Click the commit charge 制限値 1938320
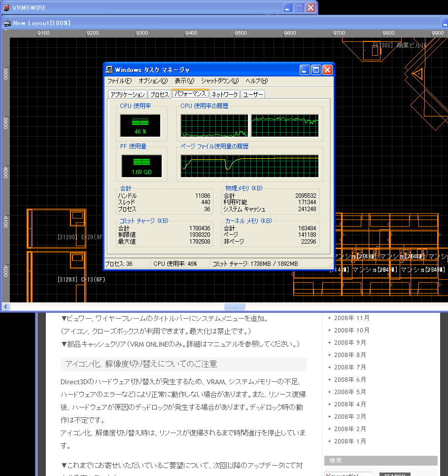Screen dimensions: 448x476 coord(200,235)
